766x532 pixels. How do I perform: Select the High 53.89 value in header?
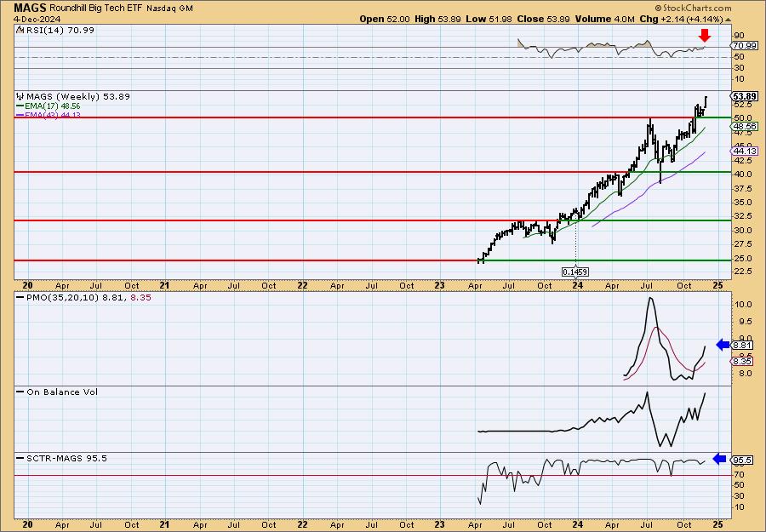click(437, 19)
